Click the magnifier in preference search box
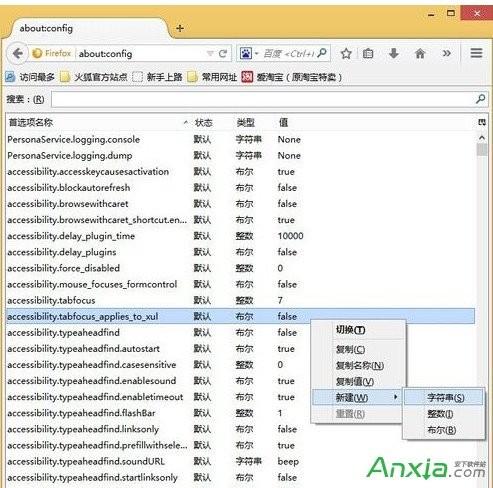This screenshot has width=493, height=488. pos(480,99)
